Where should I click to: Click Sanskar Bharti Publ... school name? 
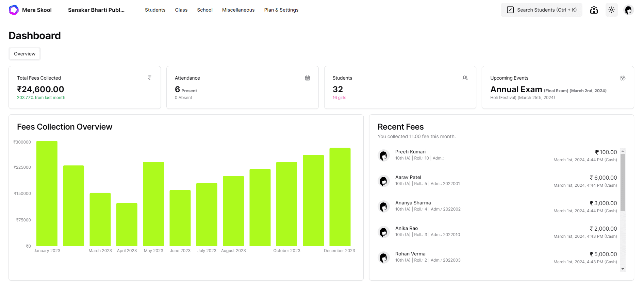coord(96,10)
